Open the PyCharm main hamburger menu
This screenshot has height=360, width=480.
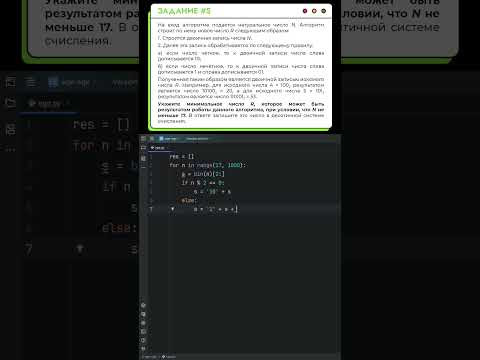143,138
